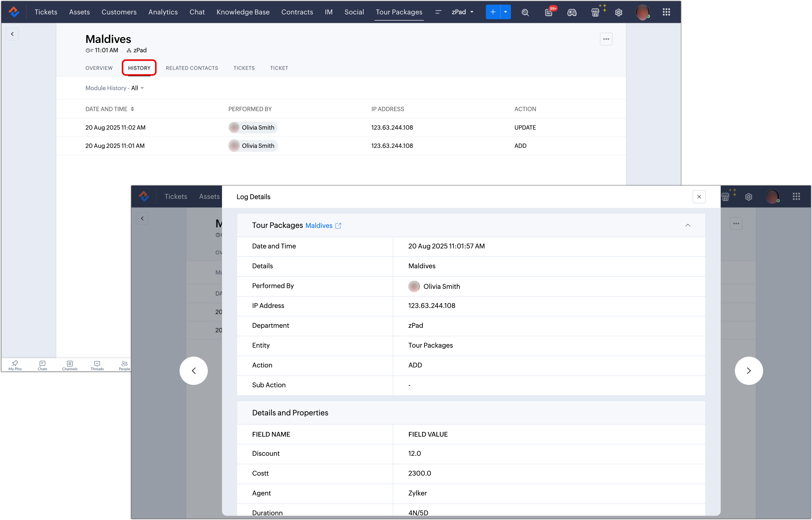Go to next log entry arrow
Image resolution: width=812 pixels, height=520 pixels.
(x=749, y=371)
